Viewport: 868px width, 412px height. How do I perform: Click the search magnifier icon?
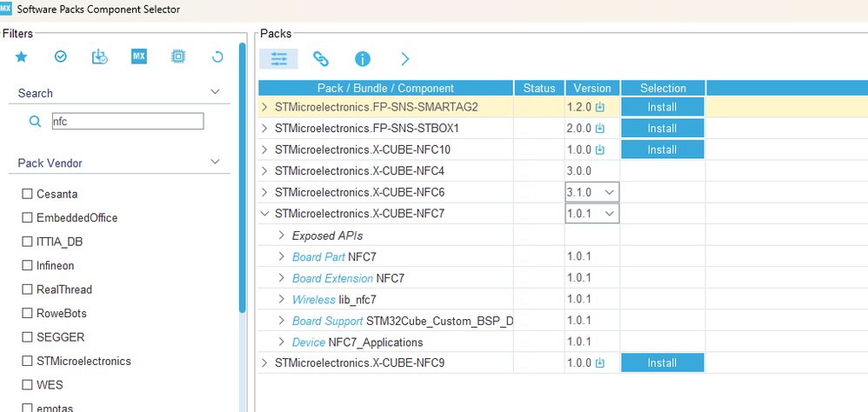[x=35, y=122]
